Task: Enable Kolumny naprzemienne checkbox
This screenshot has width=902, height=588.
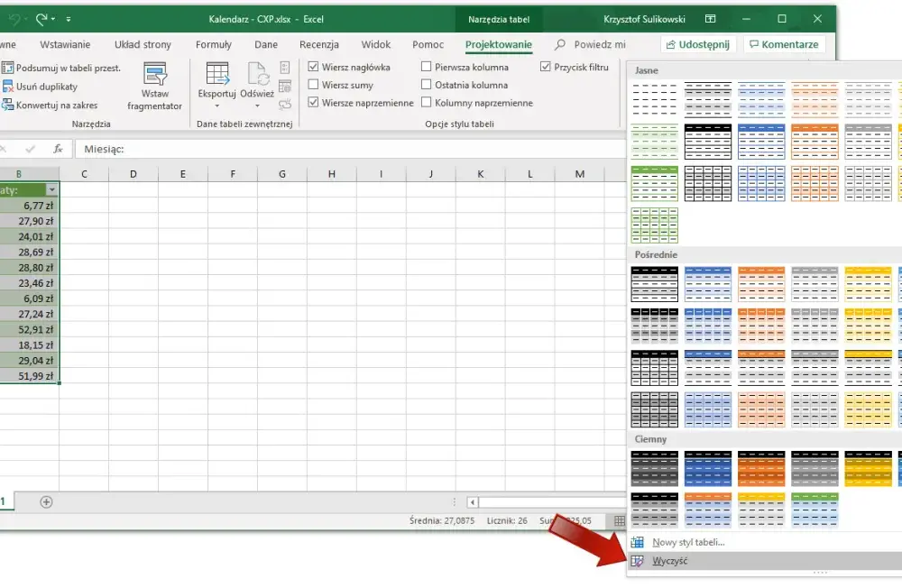Action: coord(427,103)
